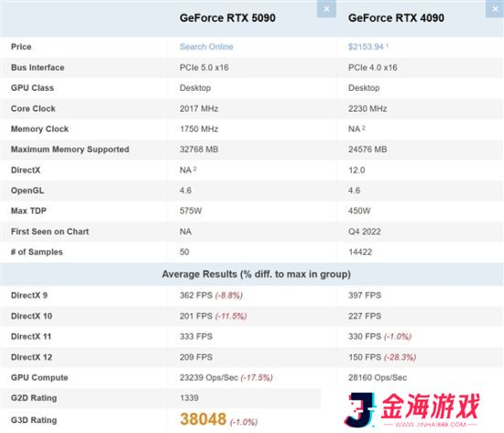Screen dimensions: 504x433
Task: Click the First Seen on Chart label
Action: (x=49, y=231)
